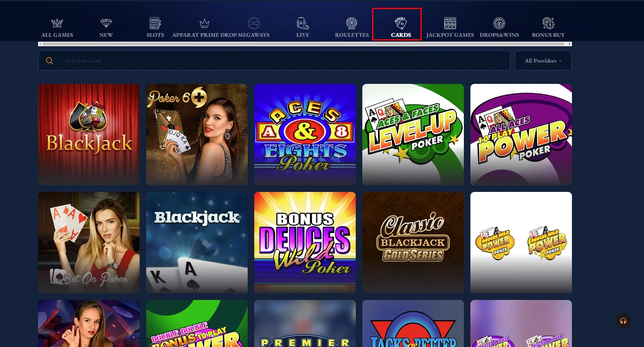644x347 pixels.
Task: Click the search magnifier icon
Action: [50, 61]
